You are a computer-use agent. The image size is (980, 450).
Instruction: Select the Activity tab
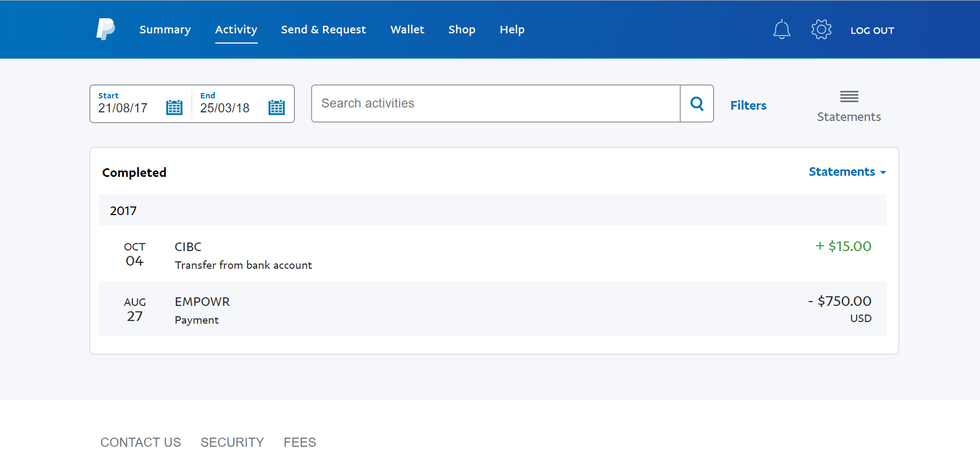236,30
